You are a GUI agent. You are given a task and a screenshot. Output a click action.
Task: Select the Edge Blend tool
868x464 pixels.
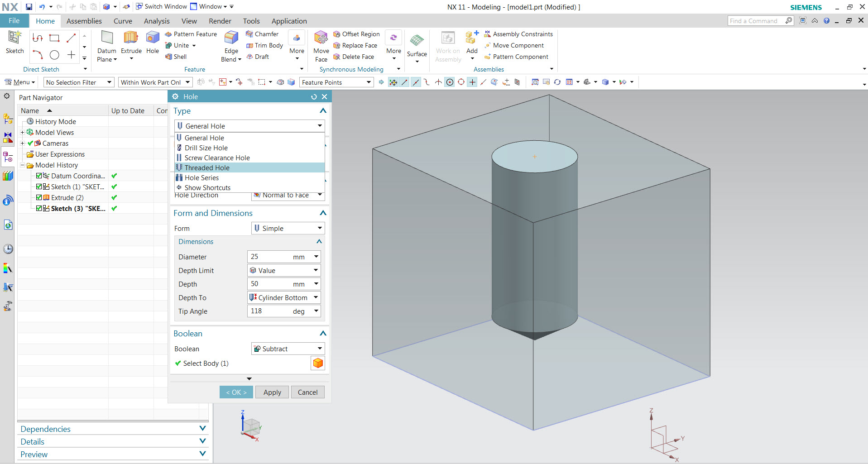pos(231,38)
